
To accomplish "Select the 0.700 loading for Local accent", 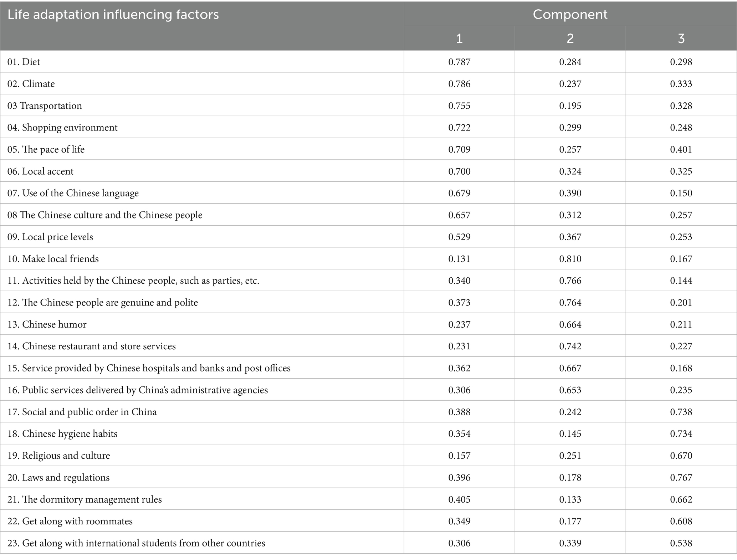I will point(459,171).
